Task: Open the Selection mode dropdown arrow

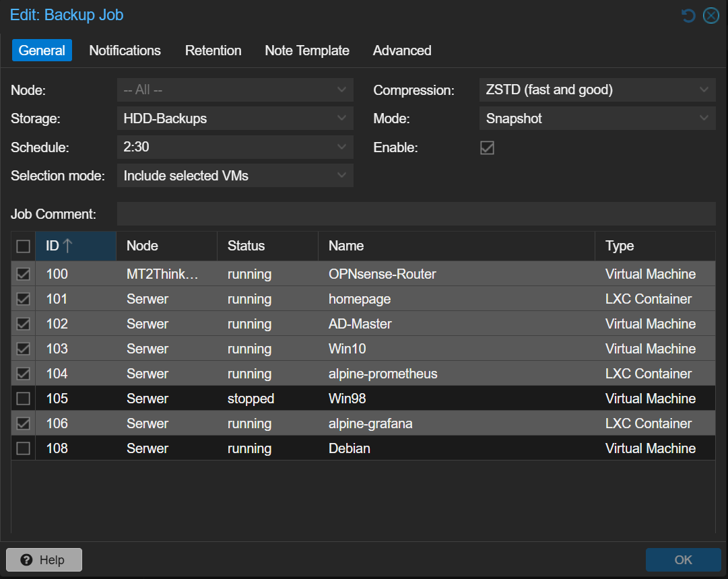Action: pyautogui.click(x=341, y=176)
